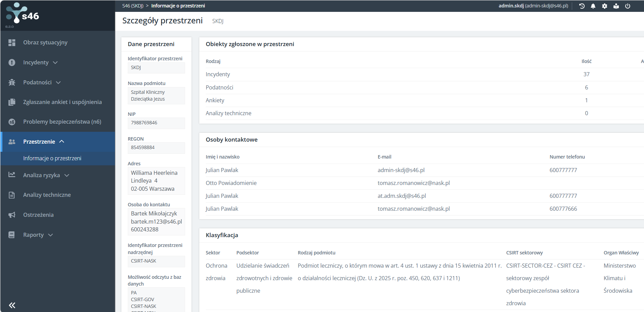Viewport: 644px width, 312px height.
Task: Click the S46 (SKDJ) breadcrumb link
Action: (x=133, y=6)
